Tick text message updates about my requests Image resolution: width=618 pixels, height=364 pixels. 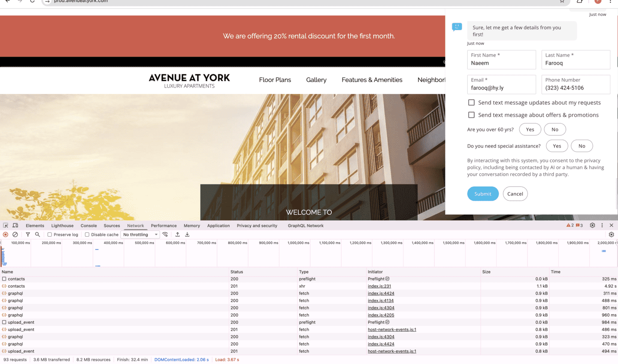coord(471,102)
